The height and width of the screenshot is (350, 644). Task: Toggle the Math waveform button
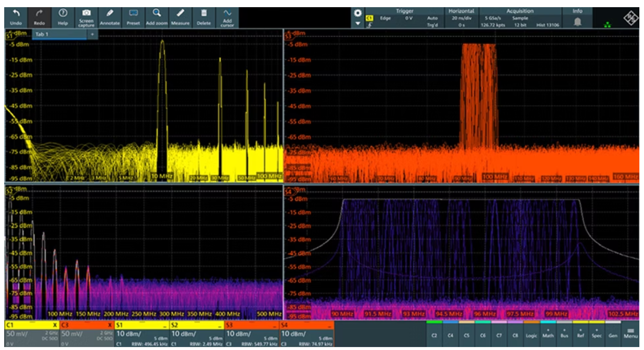pos(548,335)
